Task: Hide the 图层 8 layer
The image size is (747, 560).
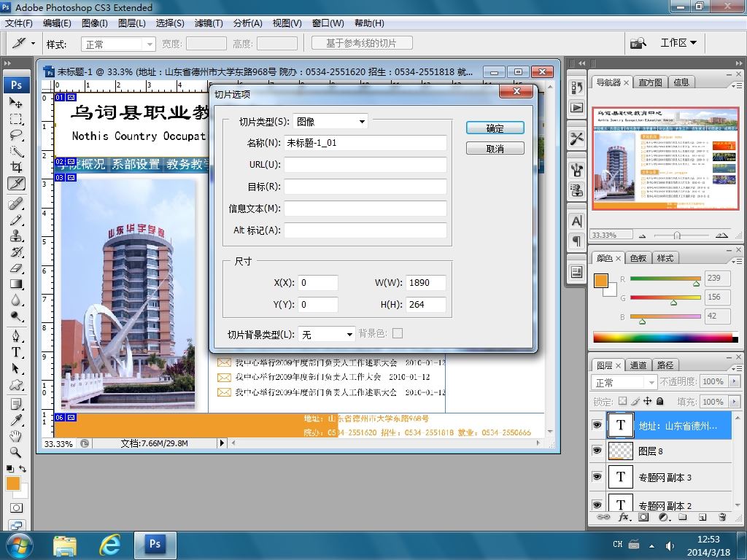Action: 597,450
